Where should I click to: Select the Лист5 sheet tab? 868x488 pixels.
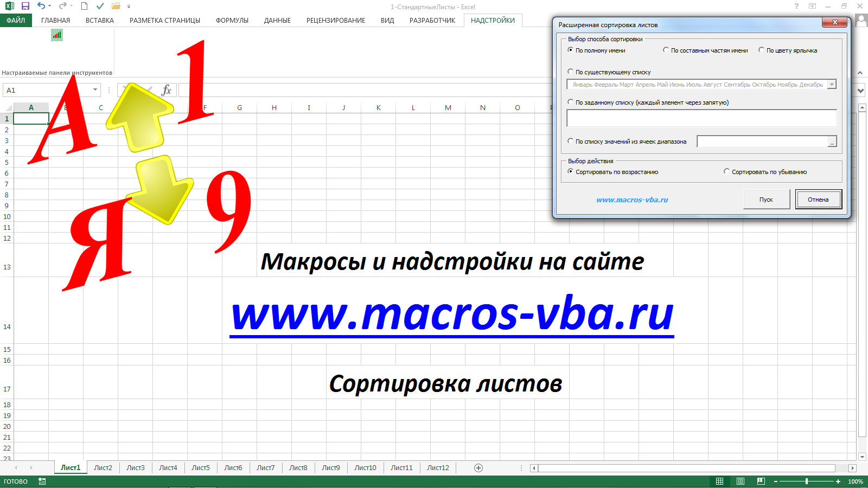pyautogui.click(x=201, y=467)
